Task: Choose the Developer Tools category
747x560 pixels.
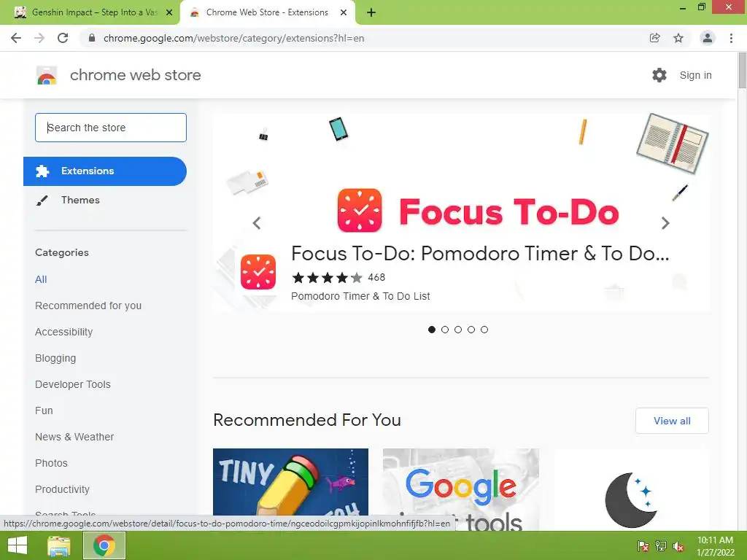Action: 73,384
